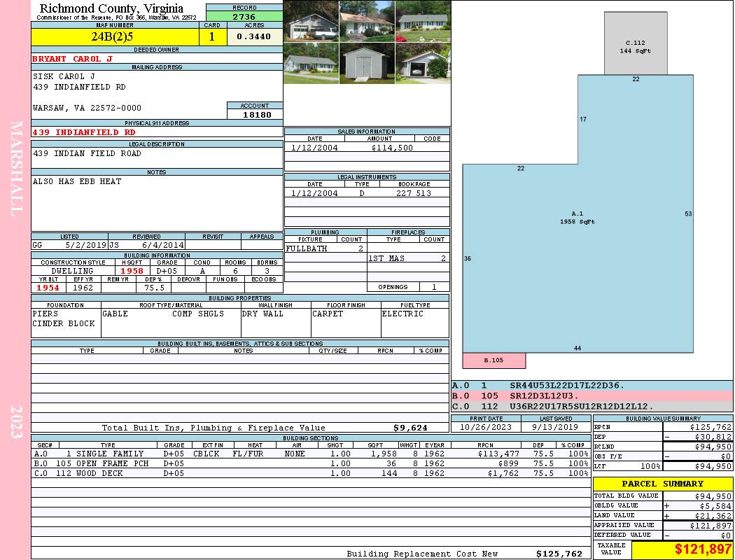Open house photo with red flowers in foreground

(x=423, y=21)
